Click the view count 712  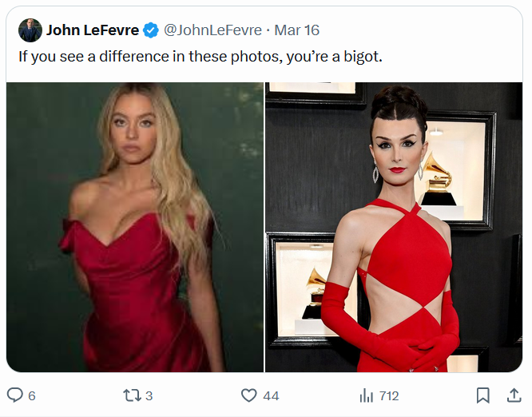(x=389, y=395)
